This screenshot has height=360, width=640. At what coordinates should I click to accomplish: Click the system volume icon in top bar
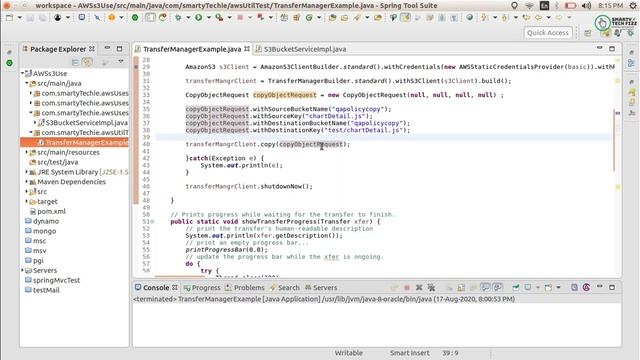(587, 6)
